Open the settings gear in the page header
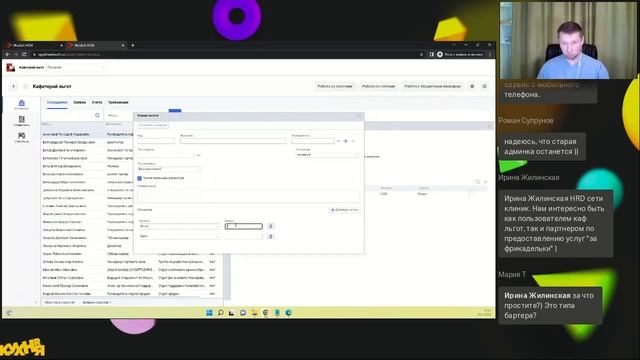The height and width of the screenshot is (360, 640). coord(484,87)
